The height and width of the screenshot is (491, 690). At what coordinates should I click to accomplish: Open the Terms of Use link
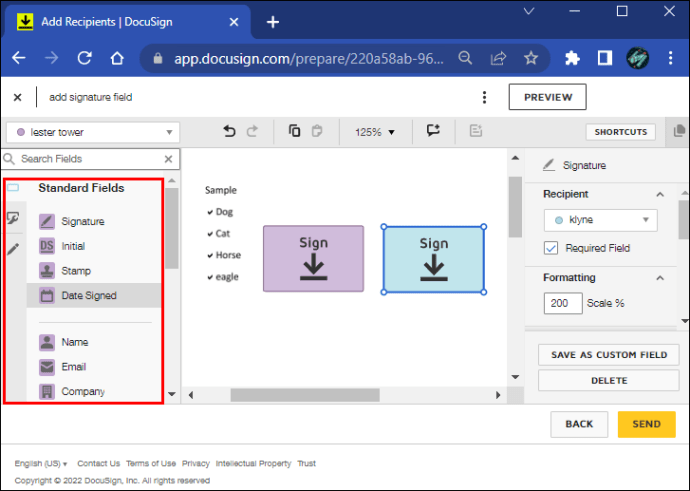(x=151, y=463)
